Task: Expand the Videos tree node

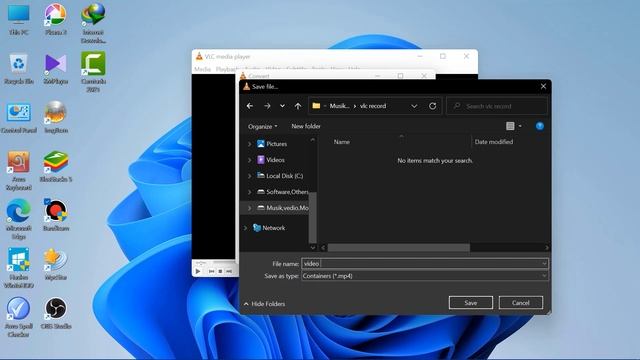Action: pyautogui.click(x=249, y=160)
